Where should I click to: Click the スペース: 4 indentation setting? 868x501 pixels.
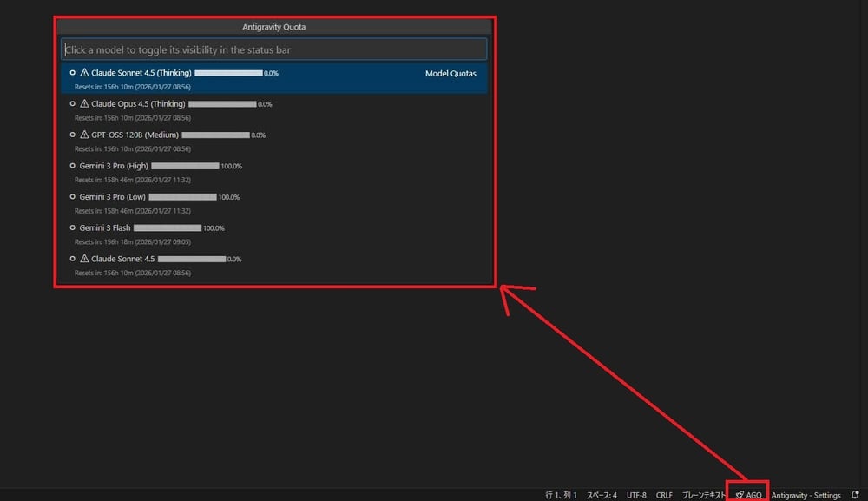(602, 495)
